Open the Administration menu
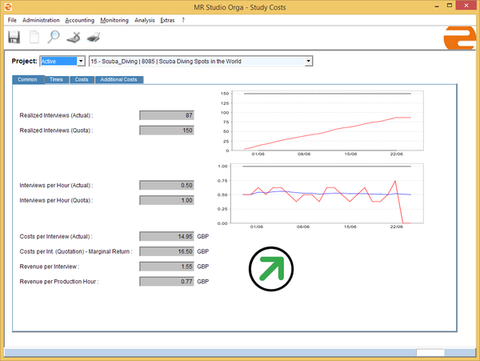Screen dimensions: 480x361 [41, 20]
